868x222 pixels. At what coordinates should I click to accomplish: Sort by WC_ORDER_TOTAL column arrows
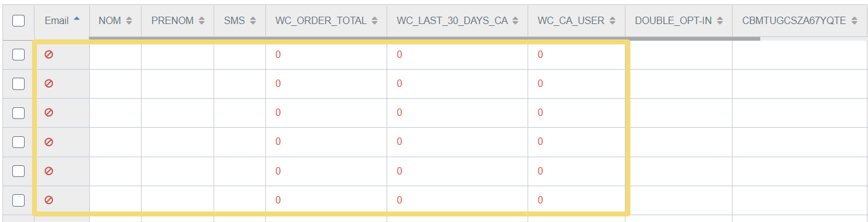tap(374, 21)
